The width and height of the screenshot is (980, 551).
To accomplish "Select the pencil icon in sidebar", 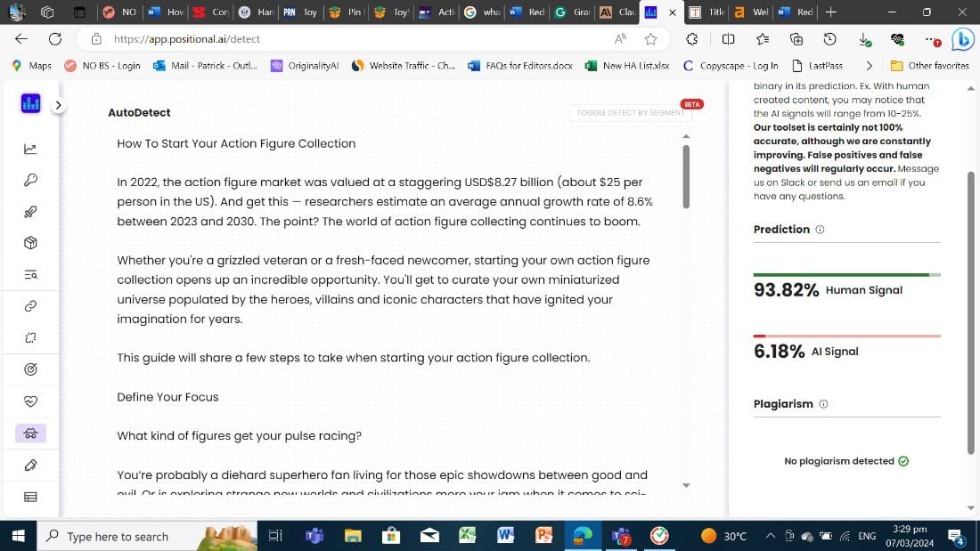I will pos(30,465).
